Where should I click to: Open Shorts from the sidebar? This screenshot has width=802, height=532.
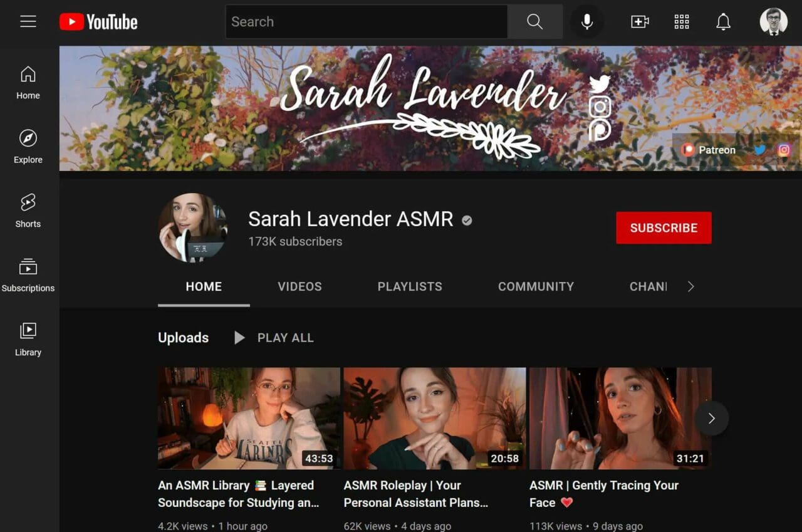coord(28,210)
